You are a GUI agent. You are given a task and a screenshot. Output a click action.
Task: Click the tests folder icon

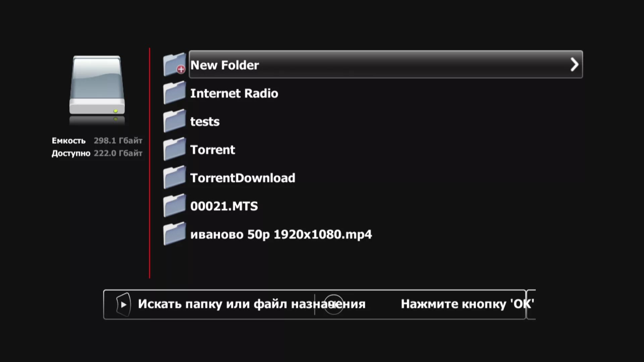coord(174,121)
